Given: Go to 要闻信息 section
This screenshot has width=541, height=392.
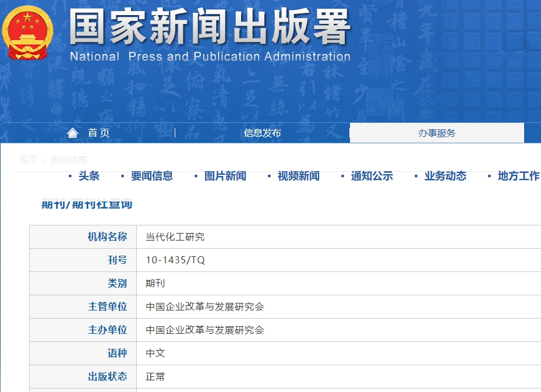Looking at the screenshot, I should (x=151, y=176).
